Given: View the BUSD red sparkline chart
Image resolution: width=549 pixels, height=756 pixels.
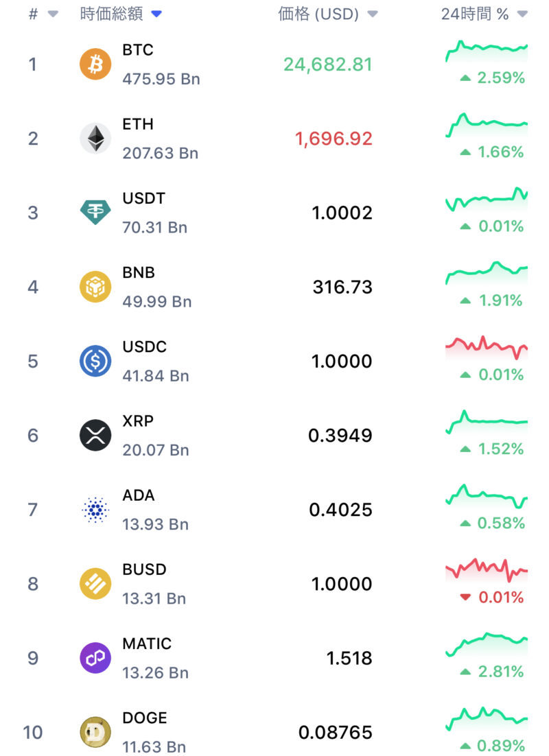Looking at the screenshot, I should pos(487,569).
